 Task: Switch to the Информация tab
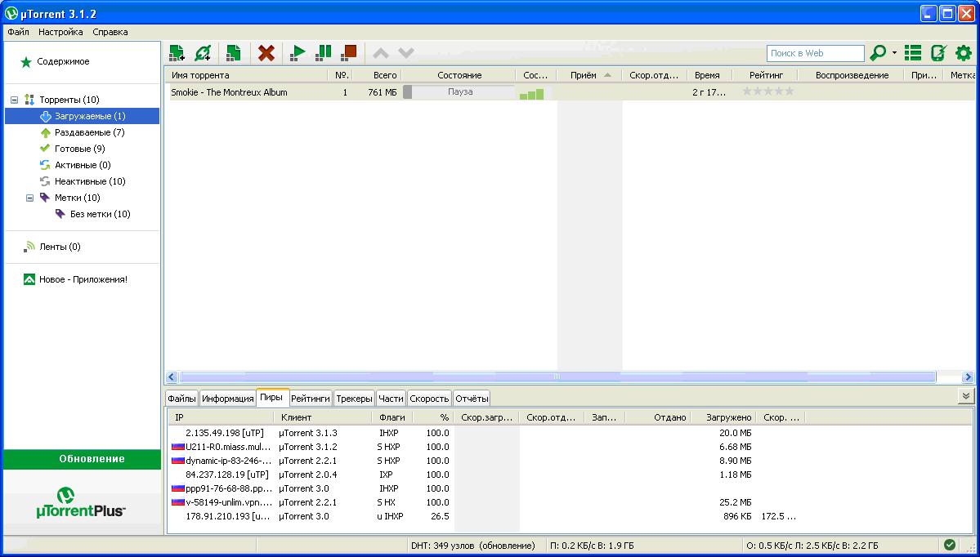pos(228,399)
